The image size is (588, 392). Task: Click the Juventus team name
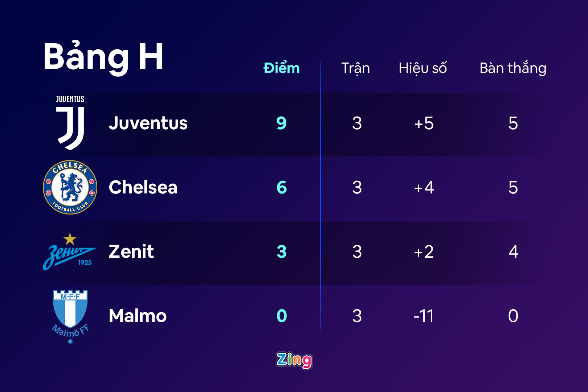[x=148, y=123]
